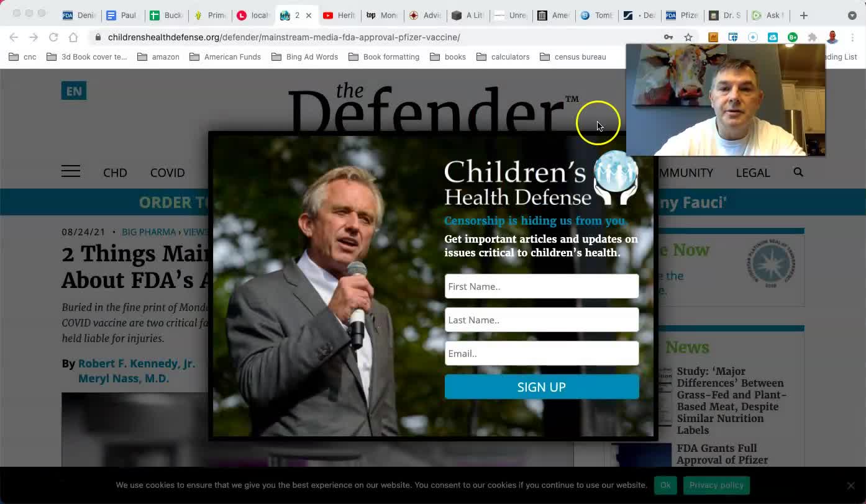Click the First Name input field

pyautogui.click(x=542, y=286)
